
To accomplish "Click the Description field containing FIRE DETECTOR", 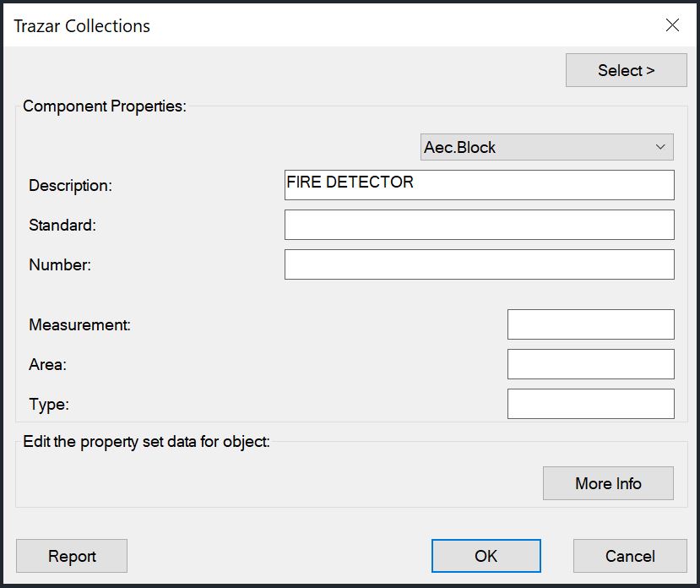I will (479, 185).
